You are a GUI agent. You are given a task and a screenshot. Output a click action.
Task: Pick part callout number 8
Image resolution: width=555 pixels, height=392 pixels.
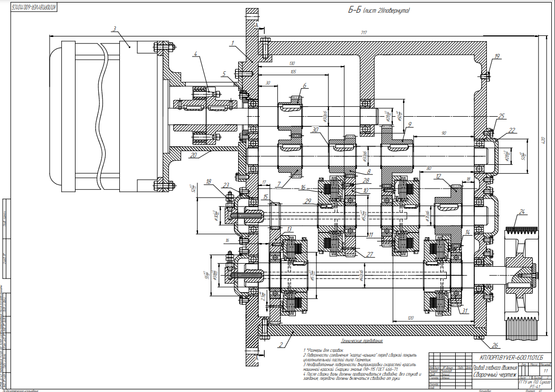[369, 171]
